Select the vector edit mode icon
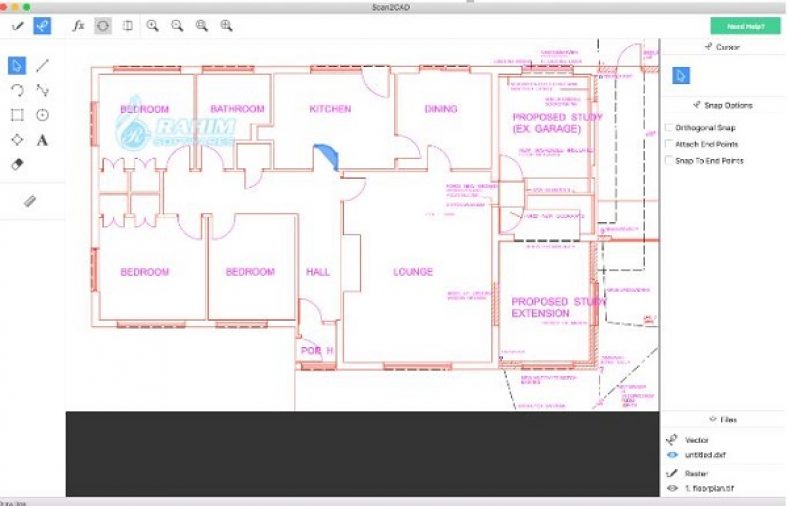The height and width of the screenshot is (506, 788). (x=42, y=26)
